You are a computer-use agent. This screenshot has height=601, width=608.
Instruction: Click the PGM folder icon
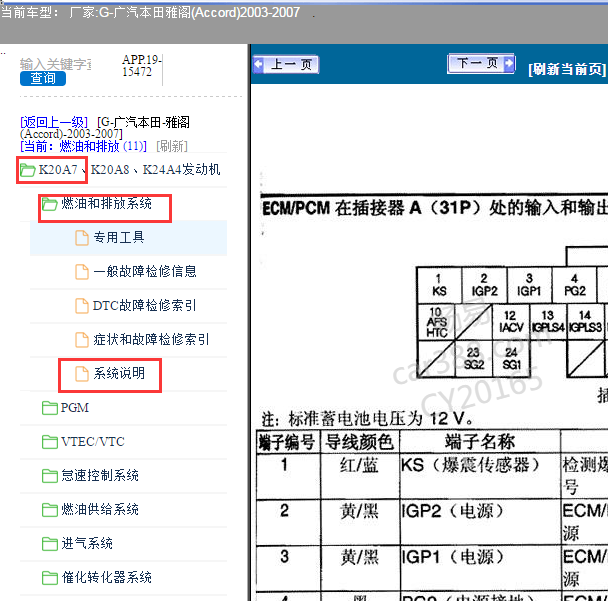point(50,408)
